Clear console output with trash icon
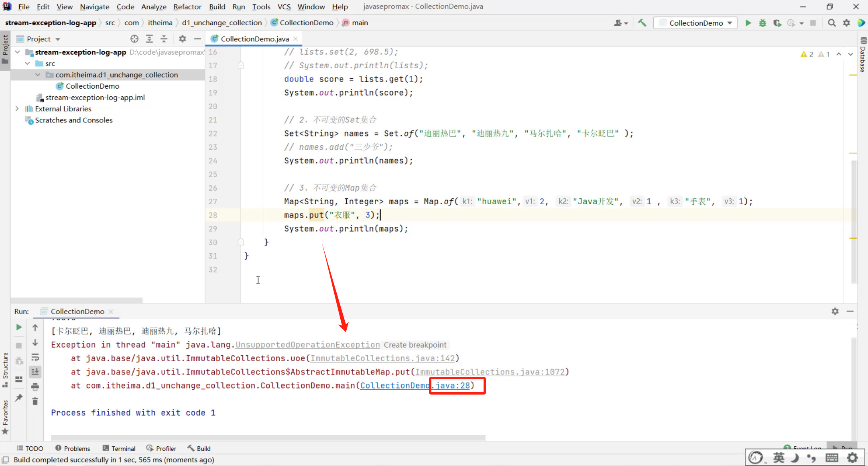This screenshot has height=466, width=868. 35,401
